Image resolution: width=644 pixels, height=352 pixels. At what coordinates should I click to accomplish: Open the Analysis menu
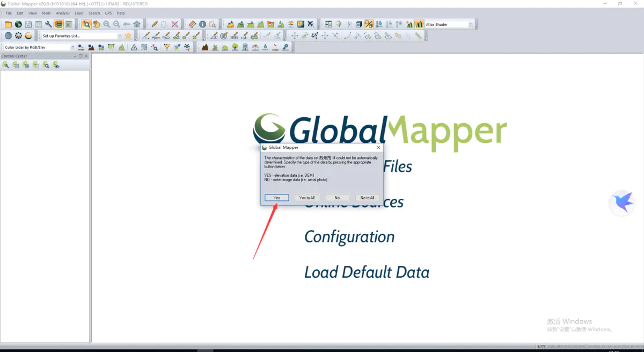coord(63,13)
